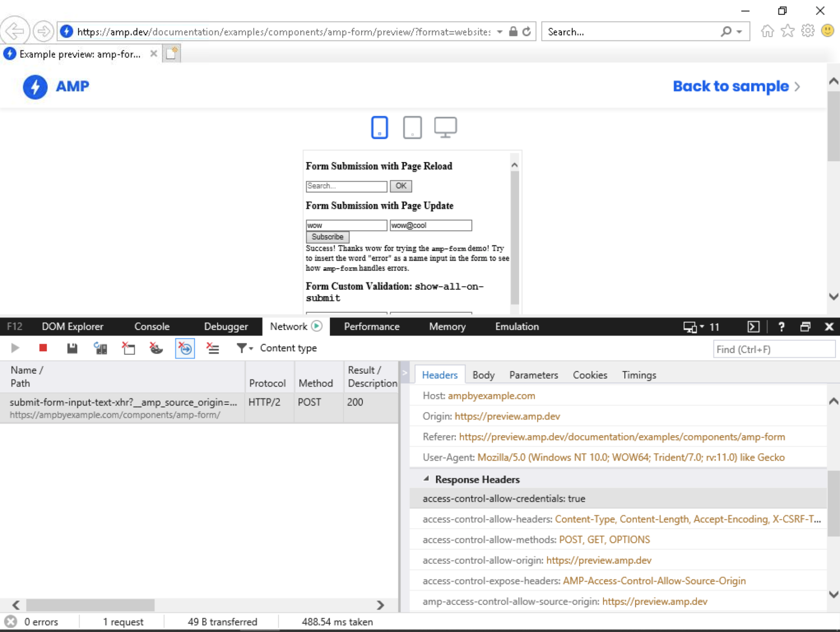The image size is (840, 632).
Task: Clear all network request entries
Action: click(x=213, y=348)
